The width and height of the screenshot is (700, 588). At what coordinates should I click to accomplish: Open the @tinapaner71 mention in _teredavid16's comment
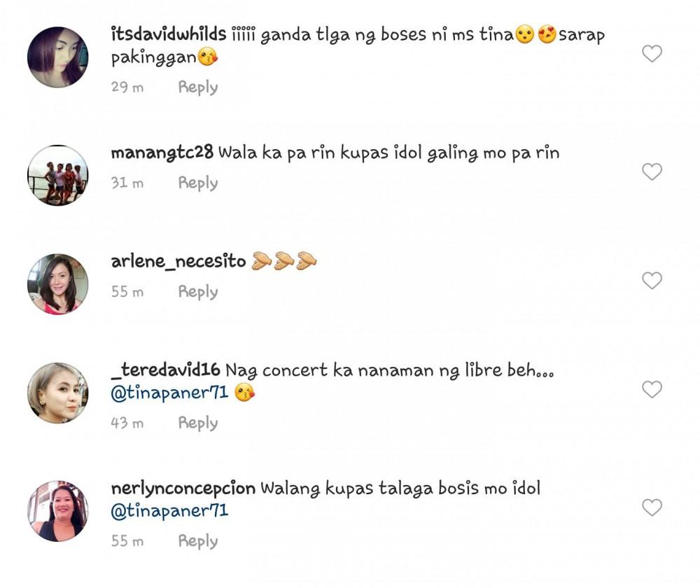[169, 393]
